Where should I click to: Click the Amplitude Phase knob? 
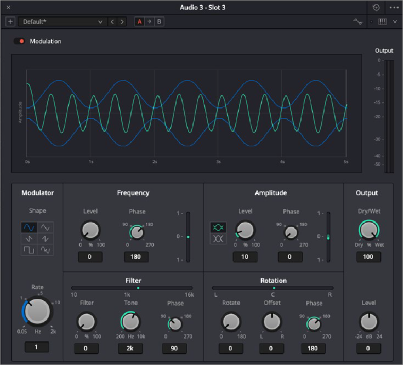click(291, 232)
